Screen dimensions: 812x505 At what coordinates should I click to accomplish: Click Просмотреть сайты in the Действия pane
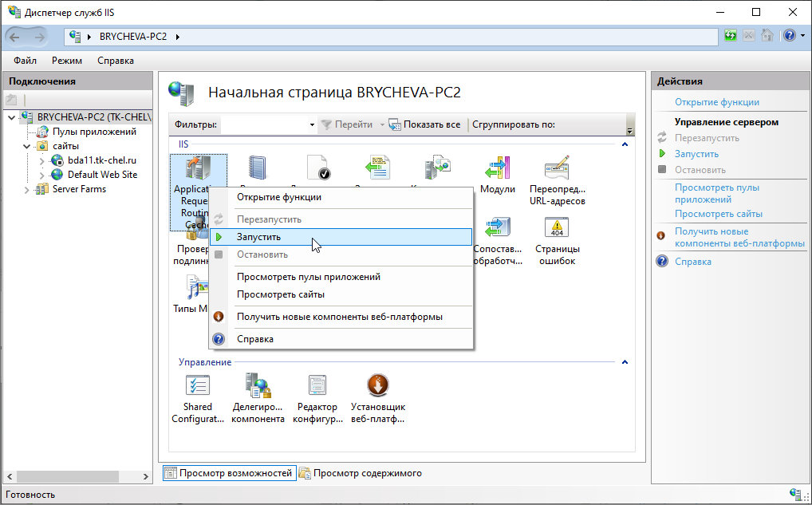click(718, 213)
